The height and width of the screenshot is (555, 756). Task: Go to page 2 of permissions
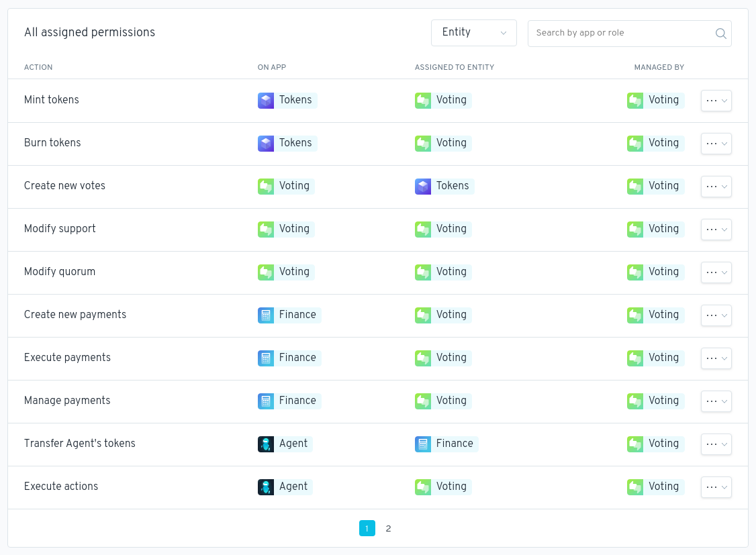(x=388, y=529)
